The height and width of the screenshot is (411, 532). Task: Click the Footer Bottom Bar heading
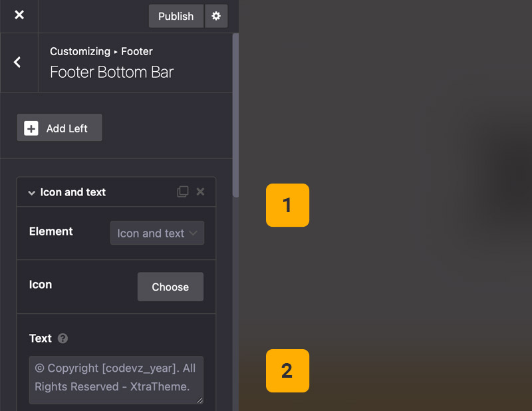pos(112,72)
